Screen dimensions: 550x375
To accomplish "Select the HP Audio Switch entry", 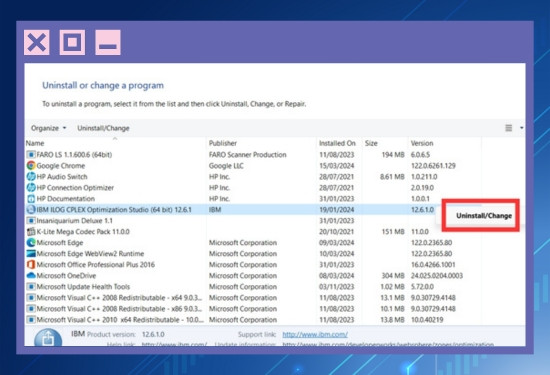I will coord(62,176).
